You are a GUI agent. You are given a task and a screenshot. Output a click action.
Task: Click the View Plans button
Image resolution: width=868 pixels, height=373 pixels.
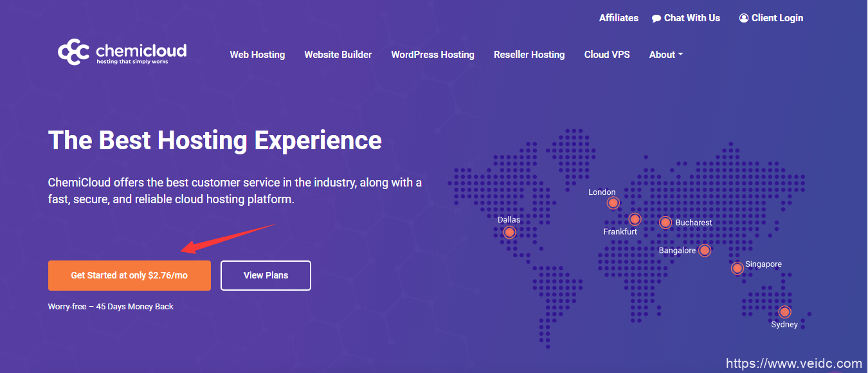(266, 275)
